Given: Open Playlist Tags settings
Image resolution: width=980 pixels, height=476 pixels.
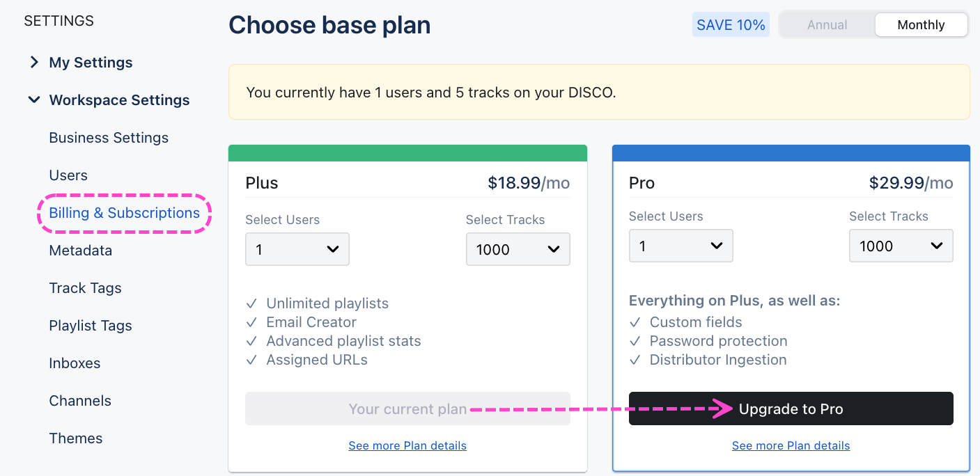Looking at the screenshot, I should (91, 326).
